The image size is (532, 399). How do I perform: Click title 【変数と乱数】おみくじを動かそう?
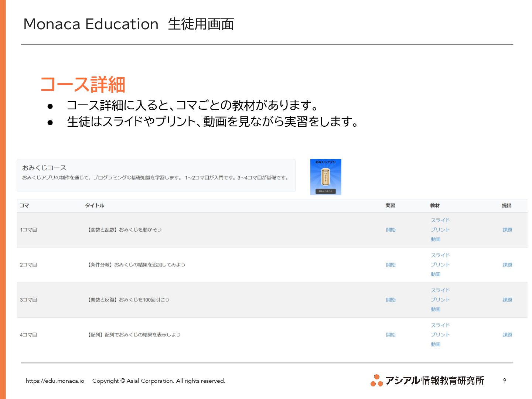click(124, 230)
